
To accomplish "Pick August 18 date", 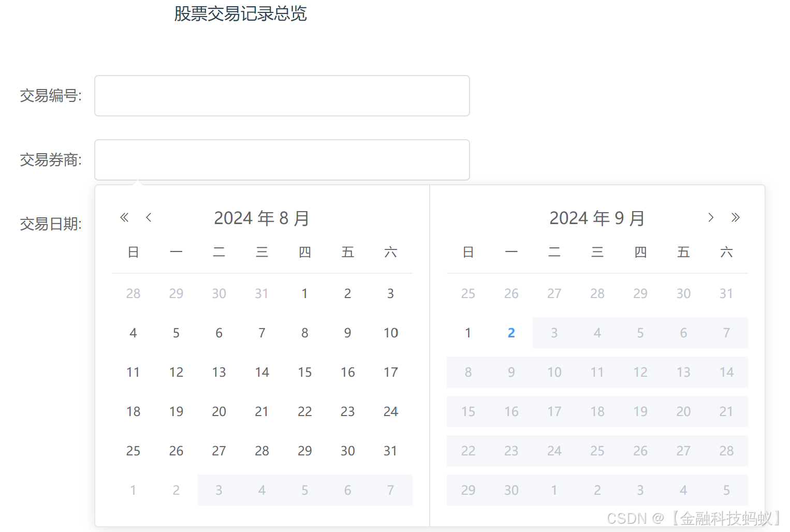I will [x=133, y=411].
